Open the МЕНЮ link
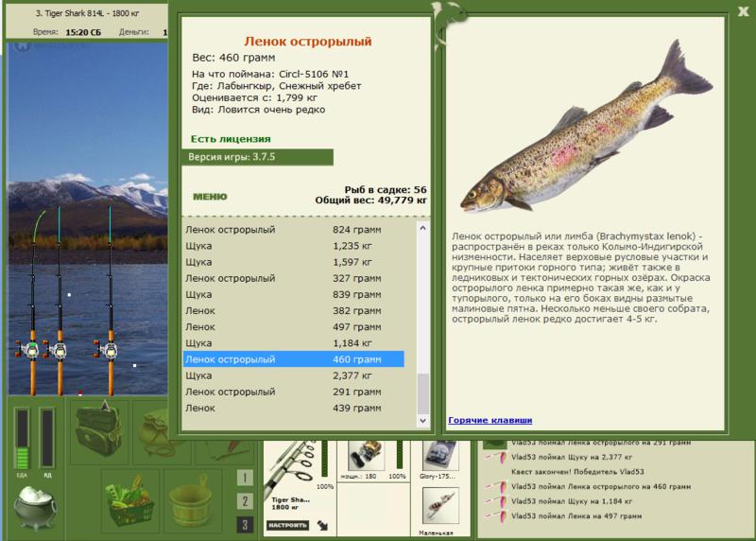Viewport: 756px width, 541px height. [x=210, y=197]
